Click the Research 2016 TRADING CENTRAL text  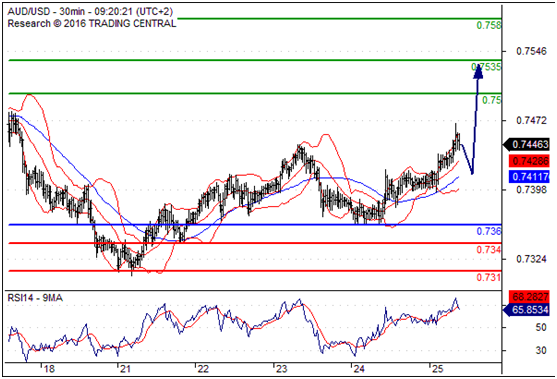click(92, 23)
